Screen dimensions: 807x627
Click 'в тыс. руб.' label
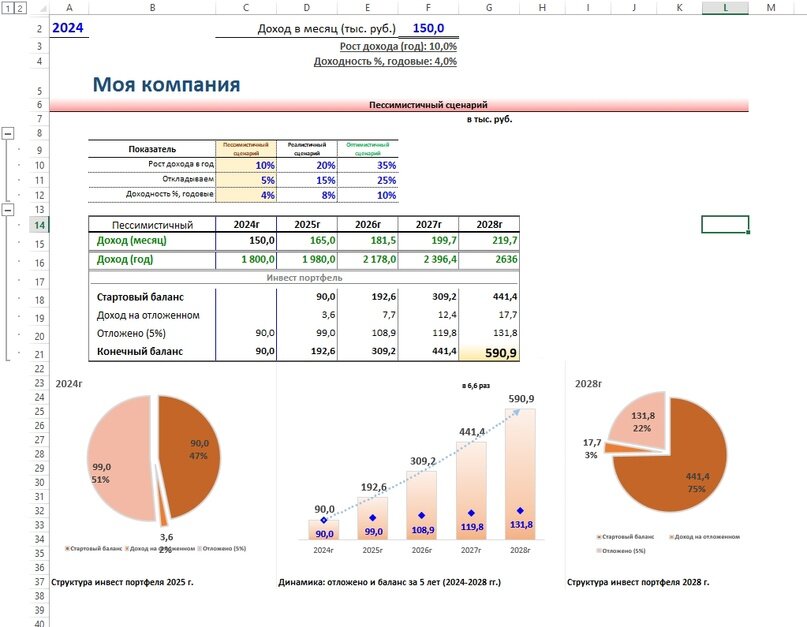tap(489, 119)
